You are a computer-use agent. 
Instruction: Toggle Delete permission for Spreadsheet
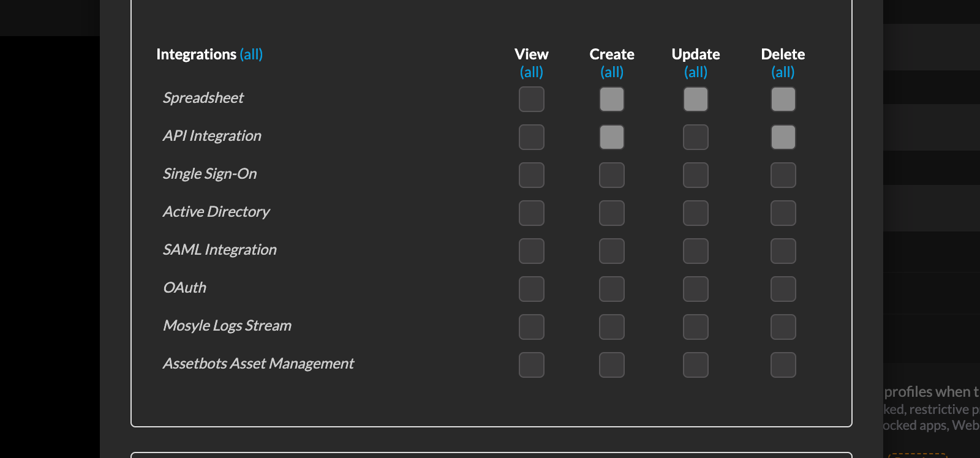783,99
